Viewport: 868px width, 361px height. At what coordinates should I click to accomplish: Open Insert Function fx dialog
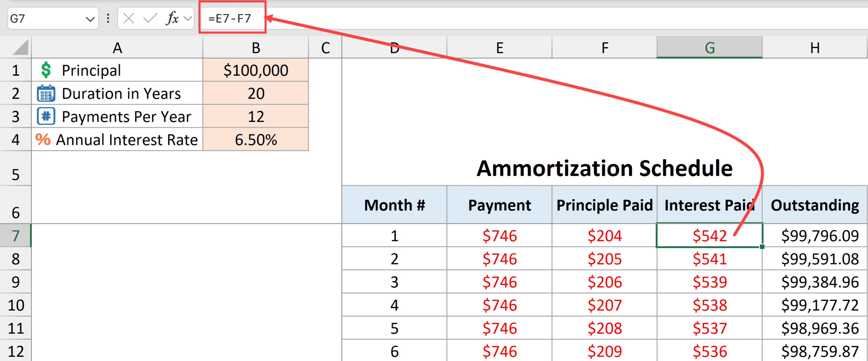[172, 18]
